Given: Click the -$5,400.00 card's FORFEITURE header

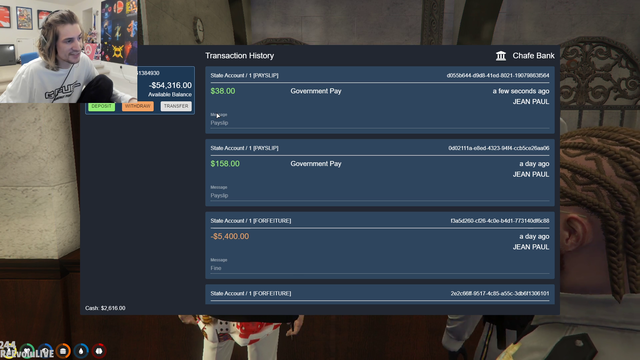Looking at the screenshot, I should [251, 221].
